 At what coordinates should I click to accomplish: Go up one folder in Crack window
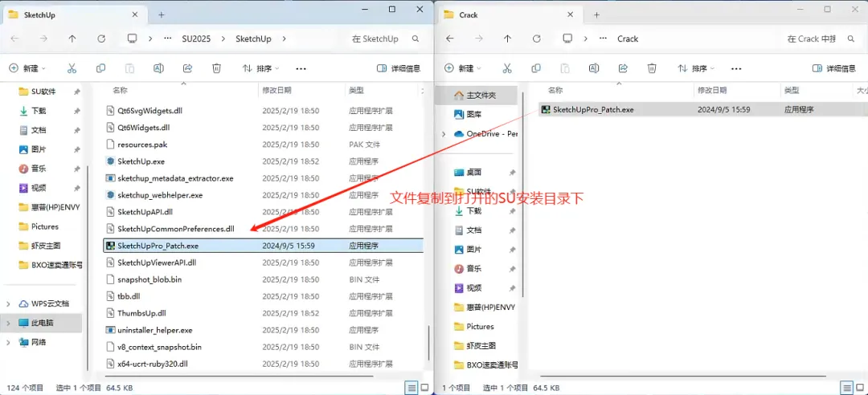[508, 39]
